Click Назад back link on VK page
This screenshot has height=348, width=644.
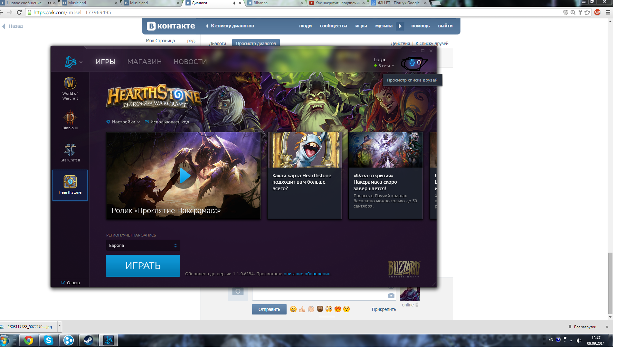(x=13, y=26)
